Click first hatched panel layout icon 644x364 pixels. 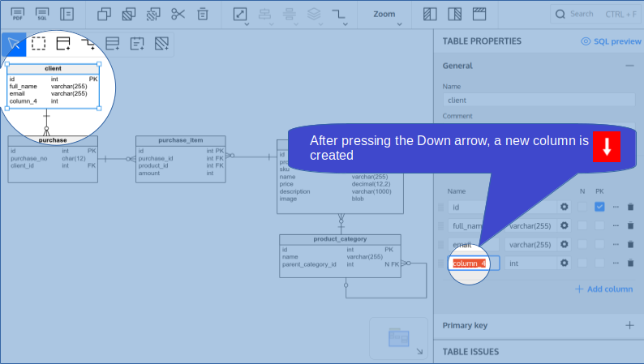[x=430, y=15]
